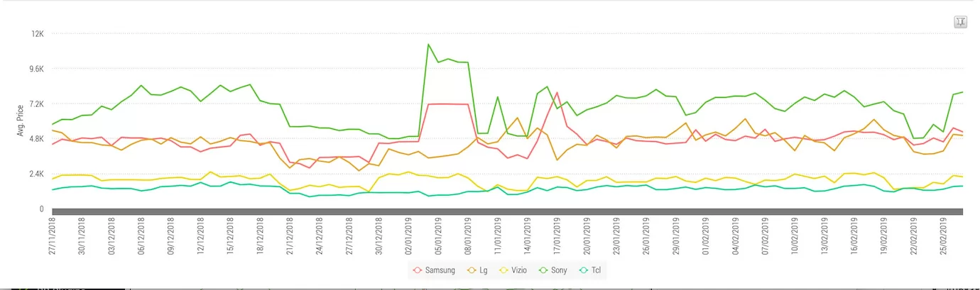Click the red Samsung legend marker
The width and height of the screenshot is (980, 290).
[x=417, y=270]
